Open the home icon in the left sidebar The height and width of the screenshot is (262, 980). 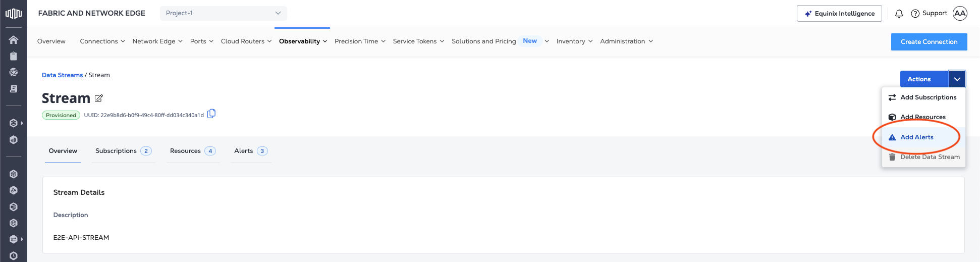coord(14,40)
